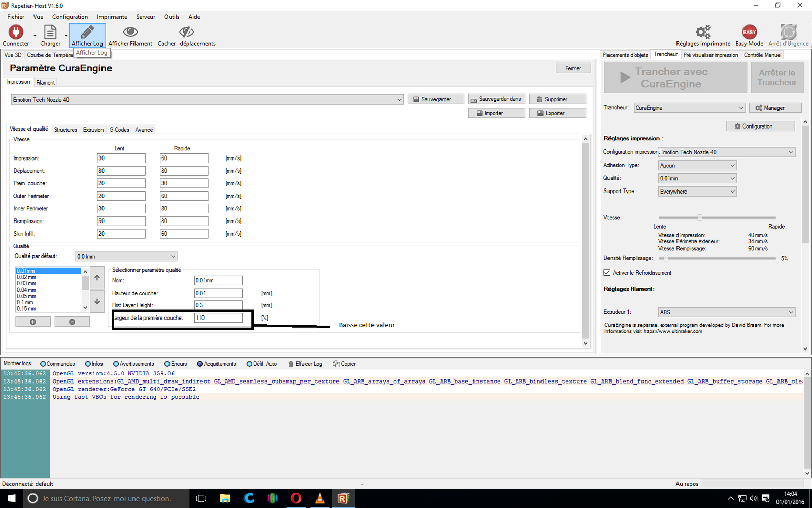Open Placements d'objets tab
The width and height of the screenshot is (812, 508).
point(625,55)
